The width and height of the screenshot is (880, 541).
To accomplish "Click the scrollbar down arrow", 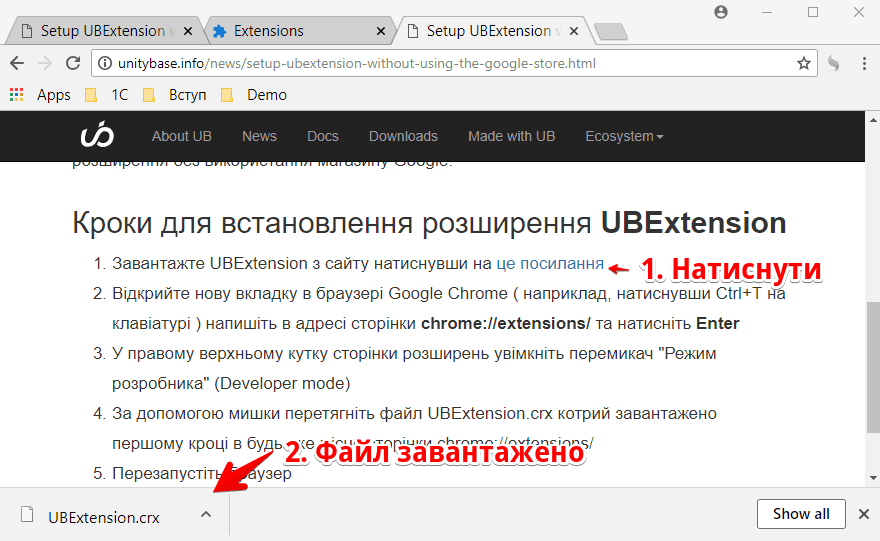I will pyautogui.click(x=873, y=478).
